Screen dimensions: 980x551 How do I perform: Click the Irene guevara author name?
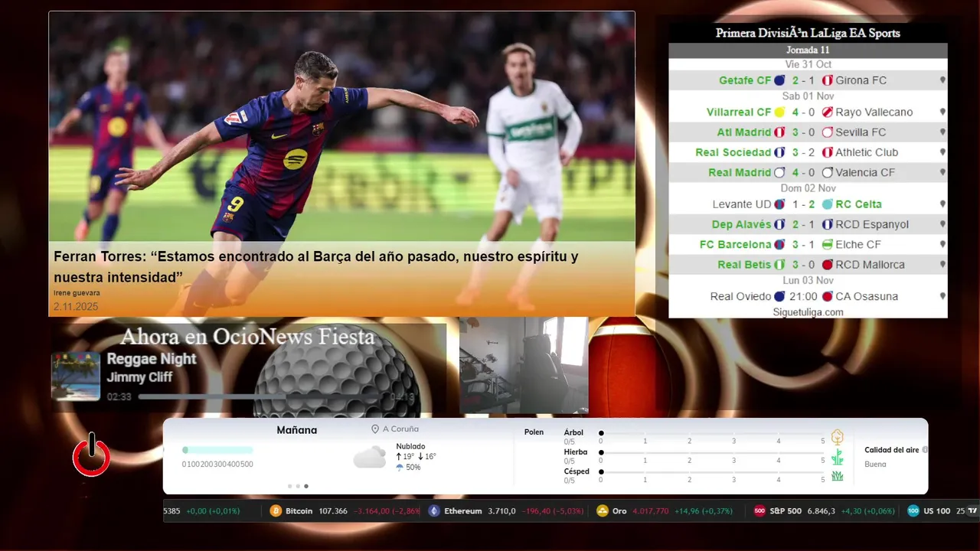(x=77, y=293)
